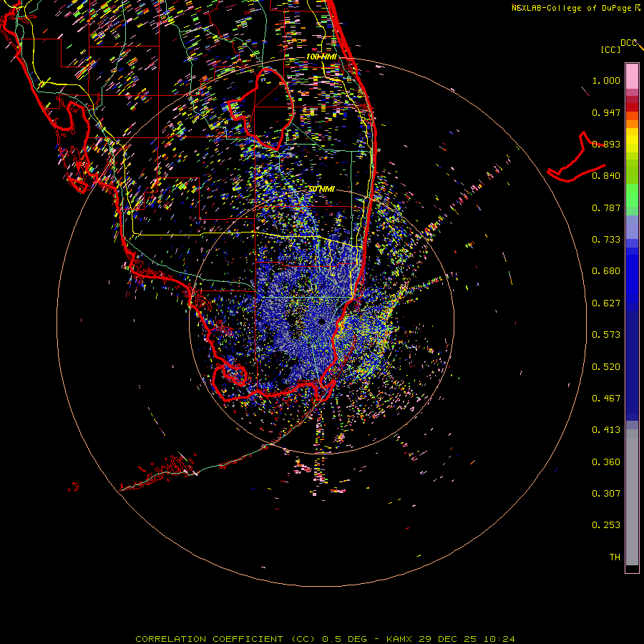Click the 50 NMI range ring label
The image size is (644, 644).
pos(321,189)
